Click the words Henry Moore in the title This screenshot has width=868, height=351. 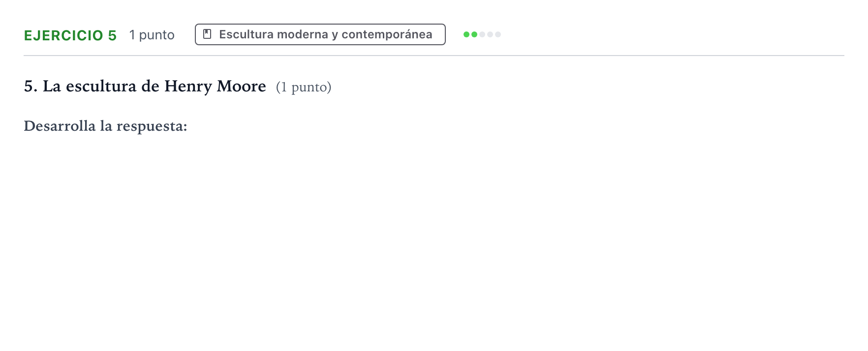click(x=215, y=87)
